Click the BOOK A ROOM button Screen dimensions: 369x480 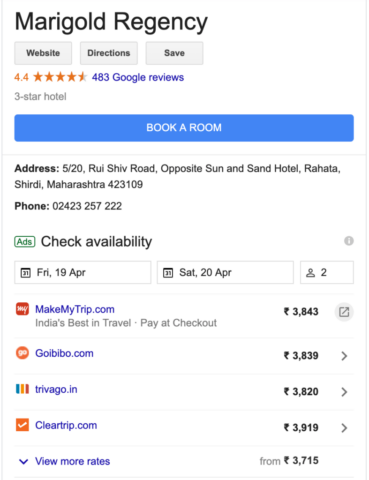pyautogui.click(x=184, y=128)
